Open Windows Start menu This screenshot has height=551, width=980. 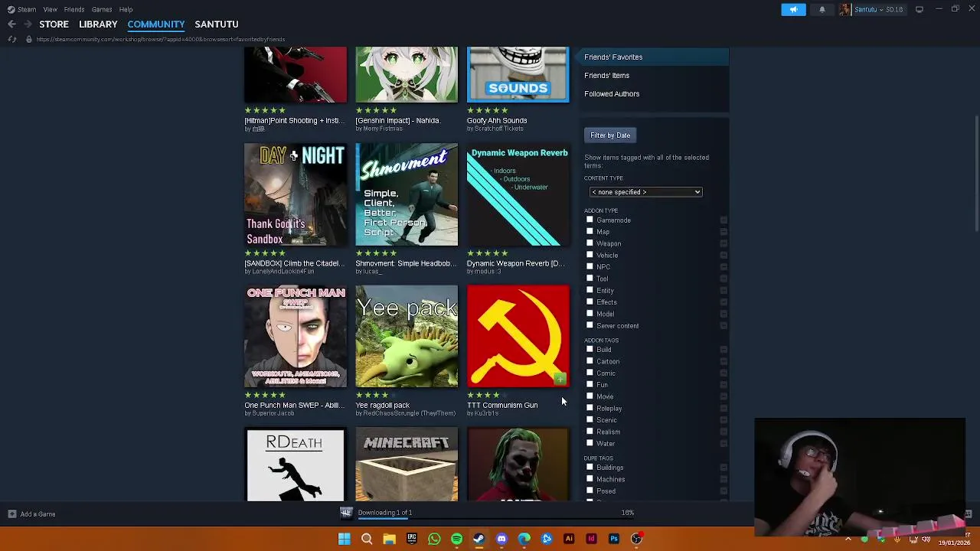click(345, 539)
